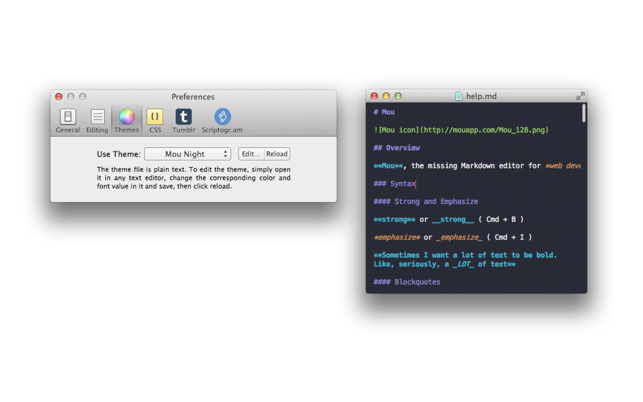Click the help.md document icon in title bar
Screen dimensions: 643x402
[459, 96]
